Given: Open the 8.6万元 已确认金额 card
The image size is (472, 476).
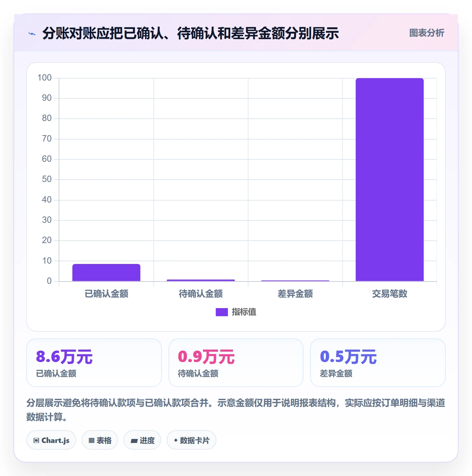Looking at the screenshot, I should [x=94, y=363].
